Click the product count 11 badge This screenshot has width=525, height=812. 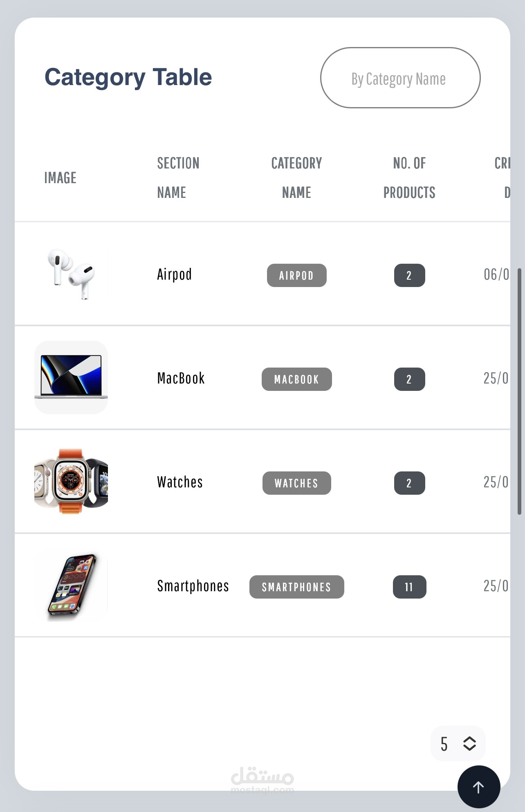[x=410, y=587]
